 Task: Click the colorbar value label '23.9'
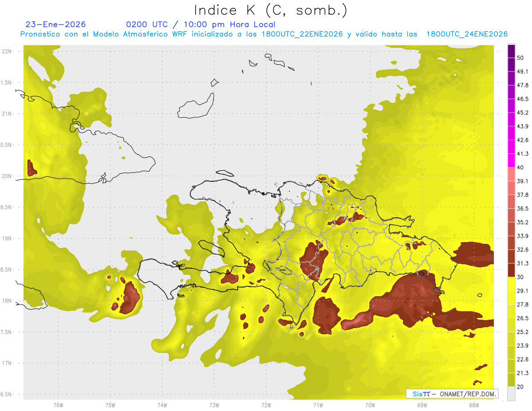click(x=523, y=345)
